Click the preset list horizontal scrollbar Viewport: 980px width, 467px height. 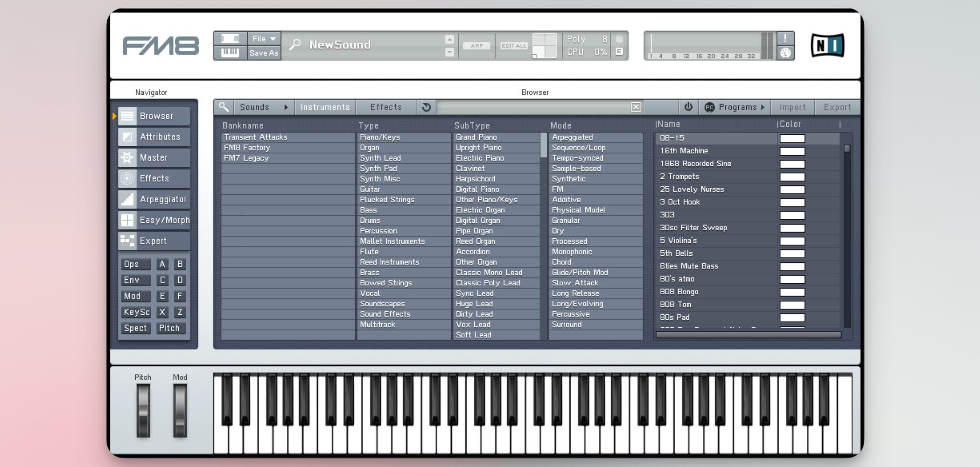click(x=749, y=335)
